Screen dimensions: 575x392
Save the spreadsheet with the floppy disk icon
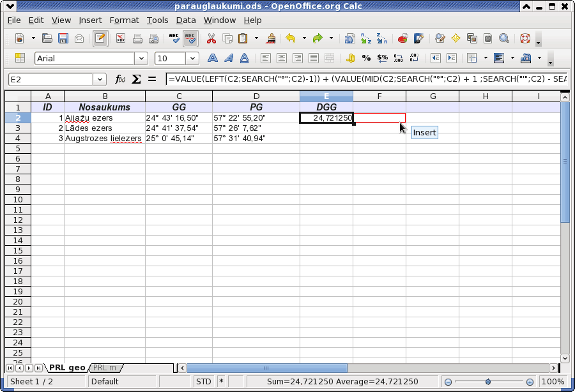tap(63, 38)
